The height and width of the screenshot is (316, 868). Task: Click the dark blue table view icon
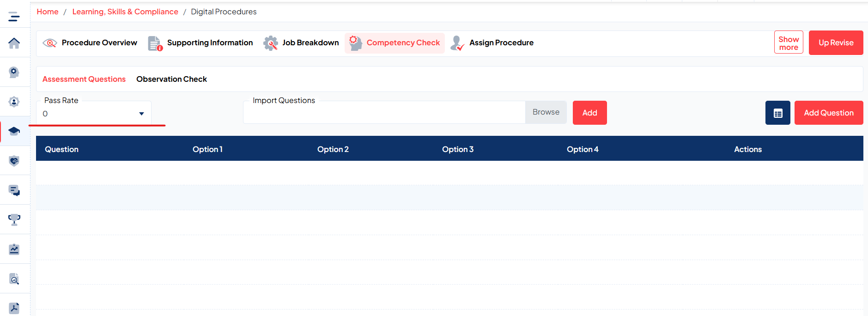click(777, 113)
